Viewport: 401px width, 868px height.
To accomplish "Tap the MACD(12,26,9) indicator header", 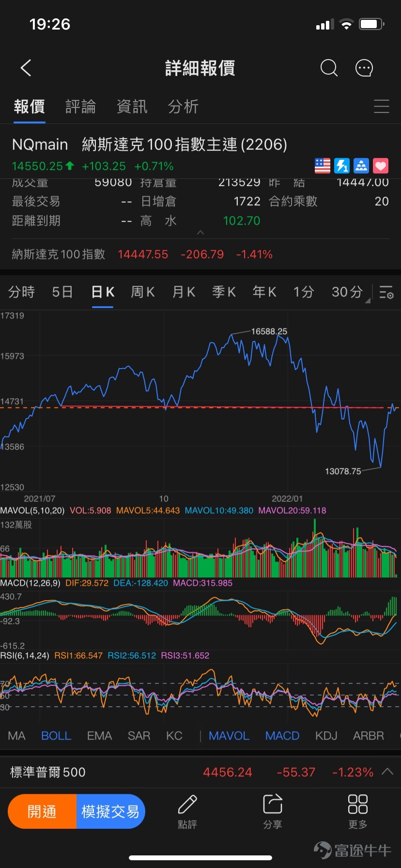I will point(30,583).
